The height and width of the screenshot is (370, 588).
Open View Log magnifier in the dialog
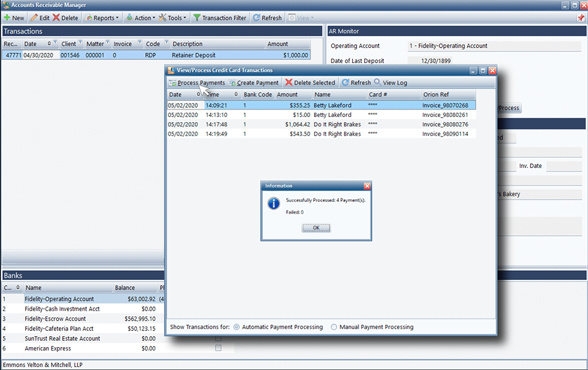pos(390,83)
